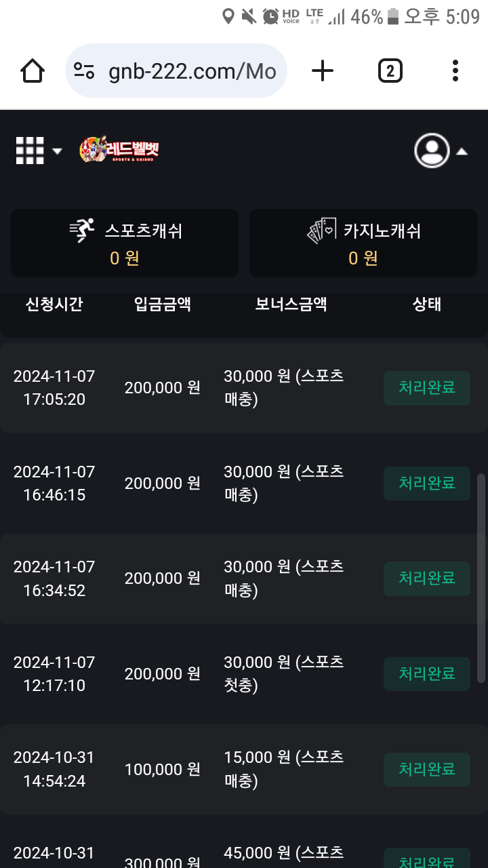Viewport: 488px width, 868px height.
Task: Expand the dropdown arrow beside the grid menu
Action: 57,151
